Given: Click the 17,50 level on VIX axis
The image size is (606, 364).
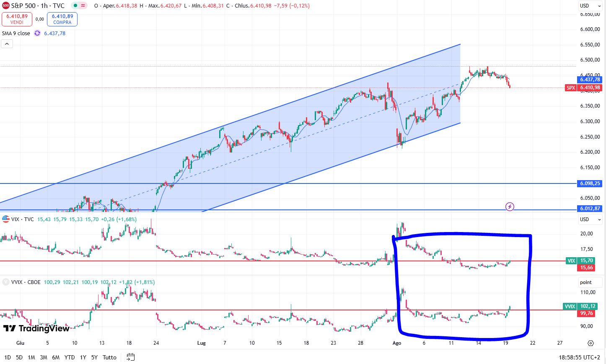Looking at the screenshot, I should (586, 249).
